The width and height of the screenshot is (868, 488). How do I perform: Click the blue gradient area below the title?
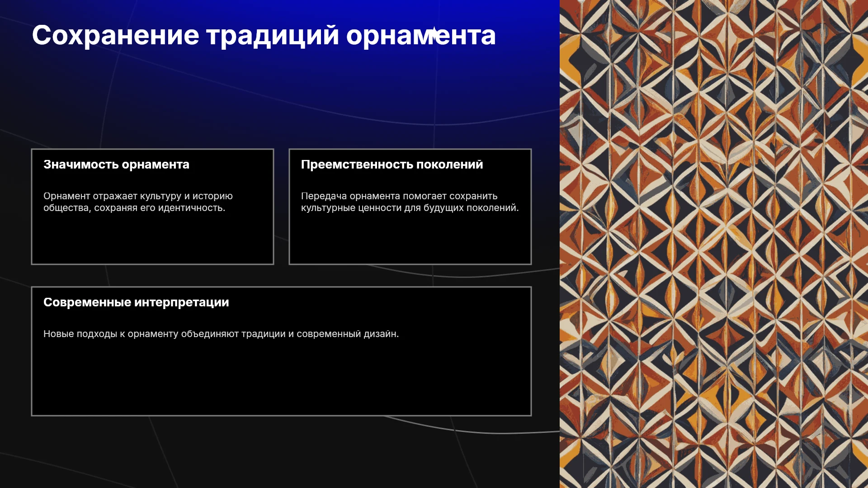(280, 90)
